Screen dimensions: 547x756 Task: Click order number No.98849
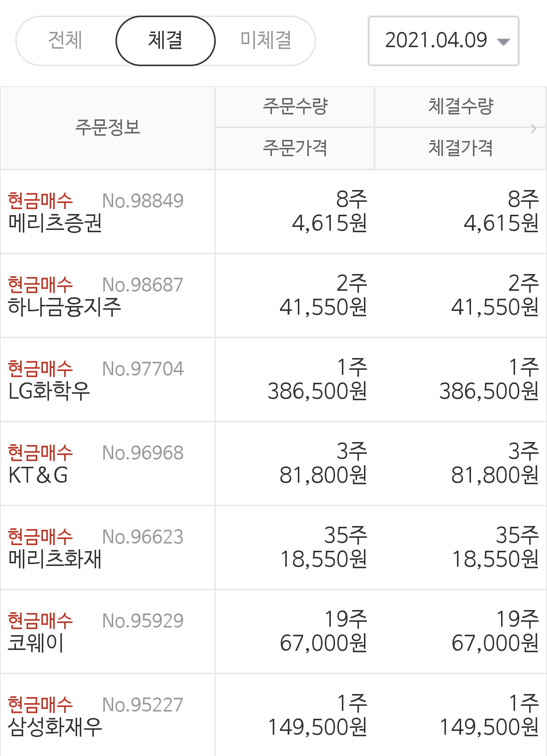143,201
